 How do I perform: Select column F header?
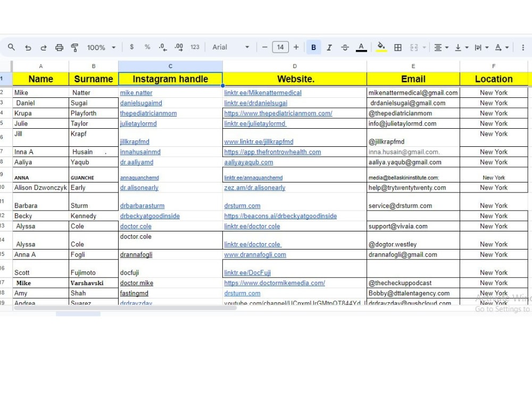[494, 66]
